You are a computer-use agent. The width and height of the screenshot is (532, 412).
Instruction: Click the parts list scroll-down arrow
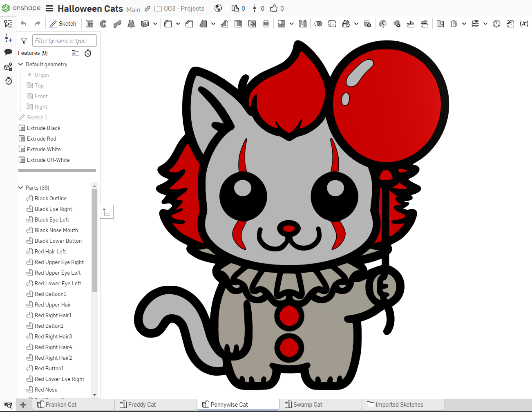pyautogui.click(x=95, y=395)
